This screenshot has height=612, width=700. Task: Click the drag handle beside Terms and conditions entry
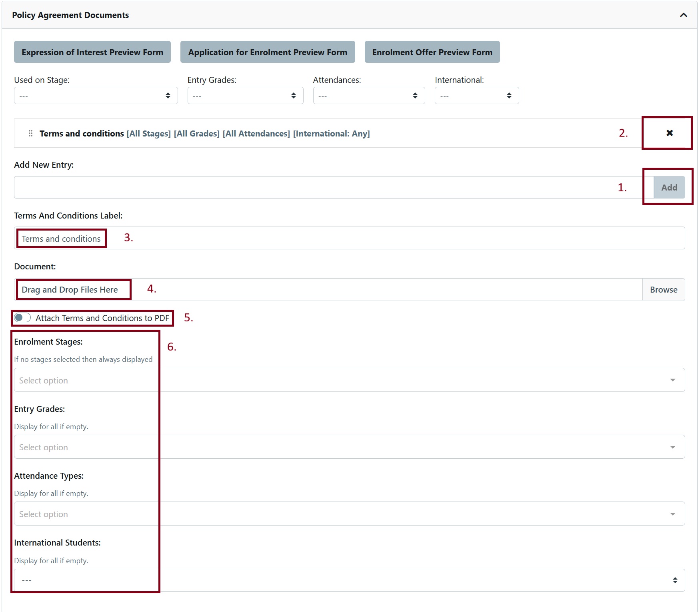click(30, 133)
